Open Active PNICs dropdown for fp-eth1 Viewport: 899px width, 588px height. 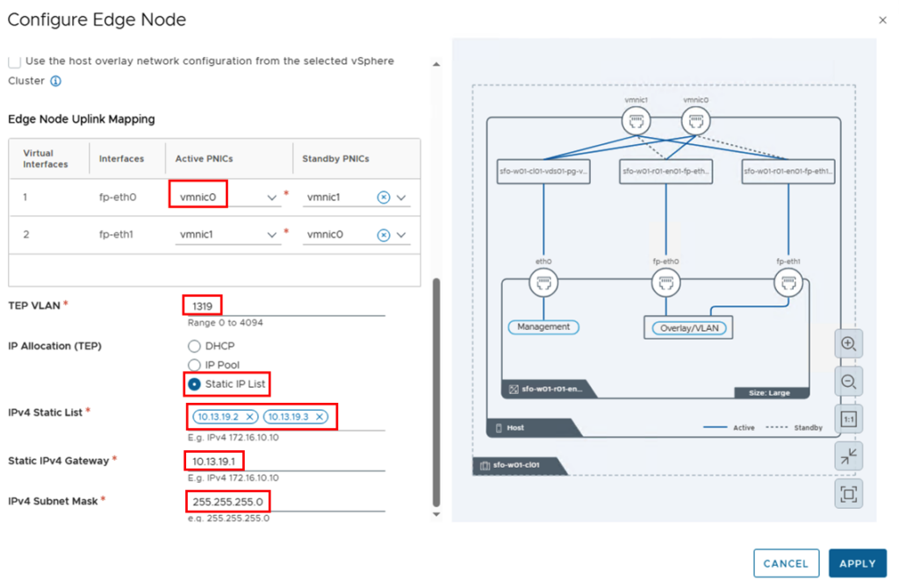(x=272, y=235)
